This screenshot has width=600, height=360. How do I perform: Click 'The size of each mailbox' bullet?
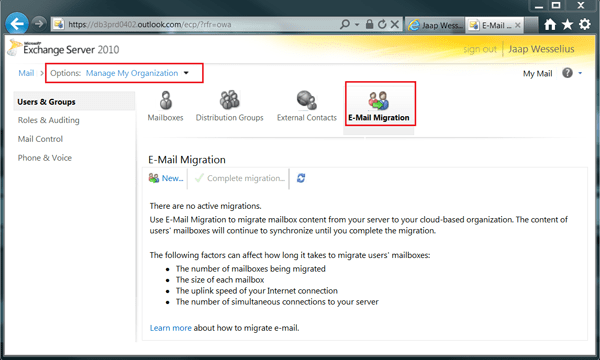[220, 280]
